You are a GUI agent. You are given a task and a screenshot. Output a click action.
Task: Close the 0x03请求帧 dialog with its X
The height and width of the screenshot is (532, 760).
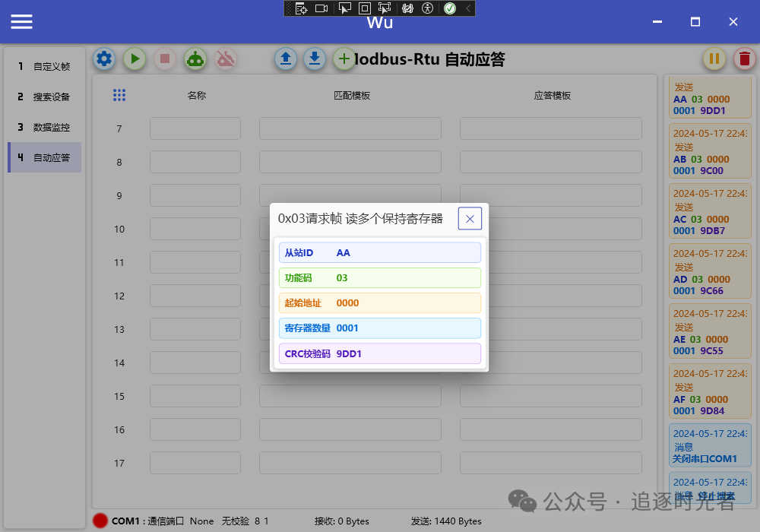470,218
